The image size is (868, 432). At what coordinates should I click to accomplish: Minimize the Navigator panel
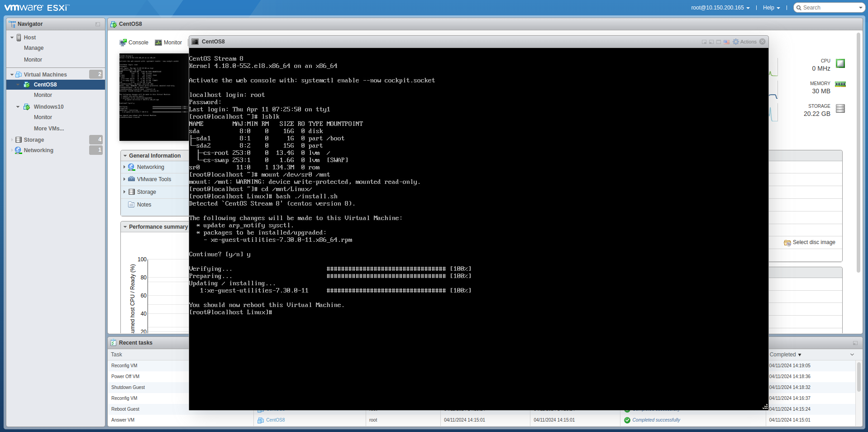pyautogui.click(x=98, y=24)
